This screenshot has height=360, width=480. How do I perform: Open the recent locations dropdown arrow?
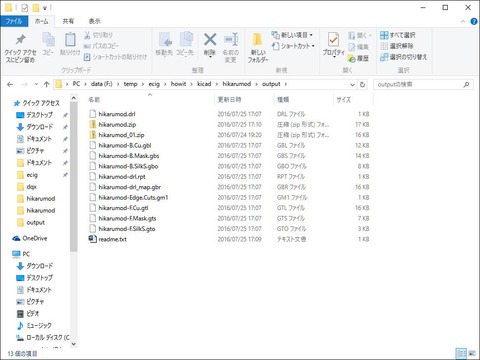point(36,84)
